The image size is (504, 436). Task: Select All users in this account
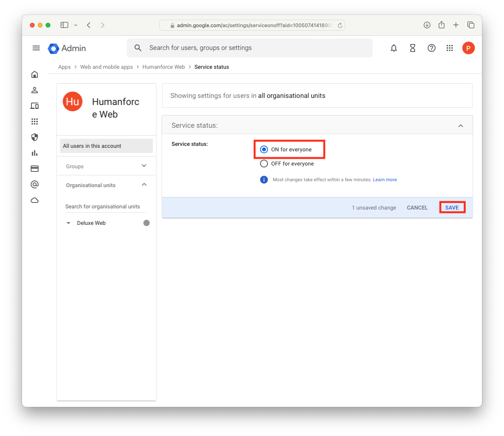click(x=106, y=146)
